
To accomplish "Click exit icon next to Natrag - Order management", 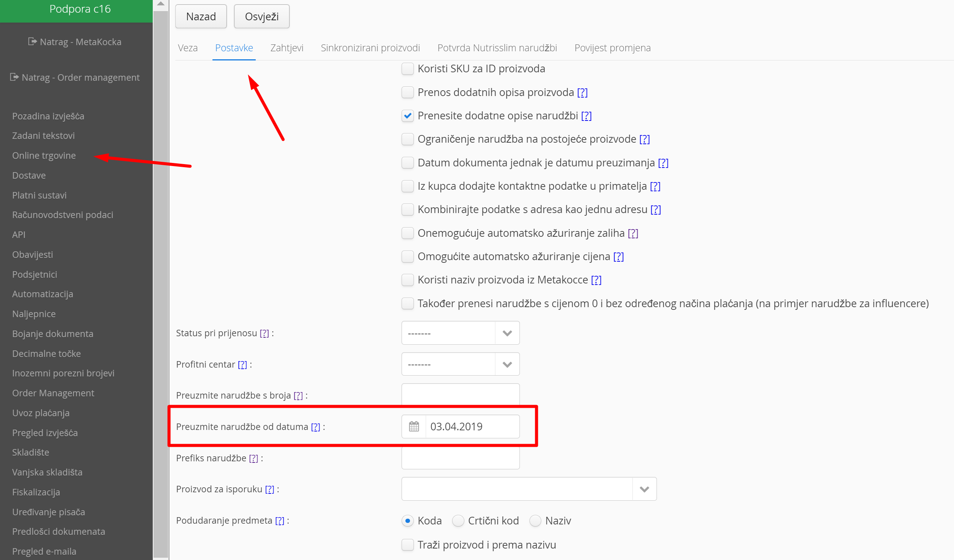I will [14, 77].
